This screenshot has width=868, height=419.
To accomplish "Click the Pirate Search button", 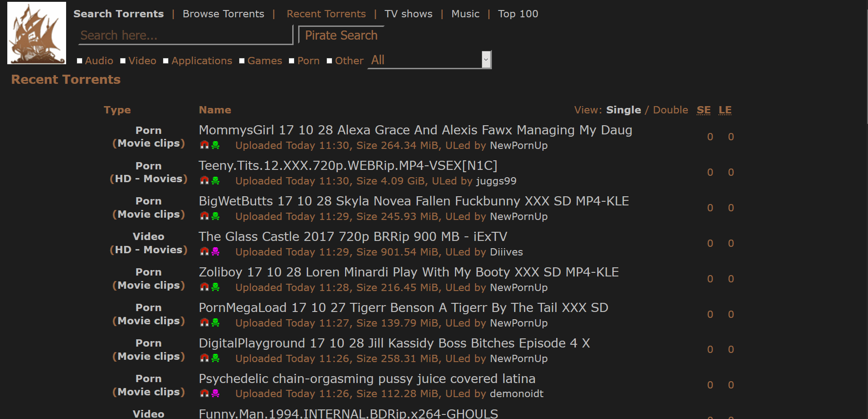I will pos(341,35).
